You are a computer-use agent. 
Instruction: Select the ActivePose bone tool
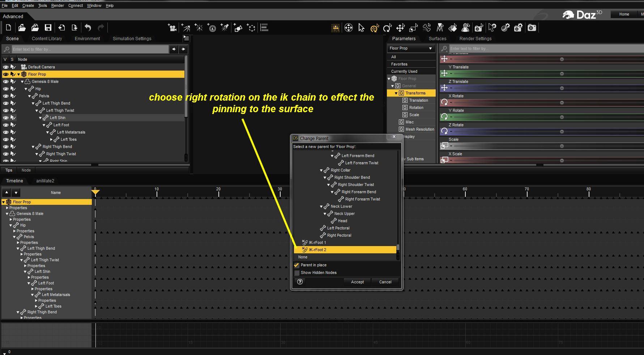pos(427,28)
